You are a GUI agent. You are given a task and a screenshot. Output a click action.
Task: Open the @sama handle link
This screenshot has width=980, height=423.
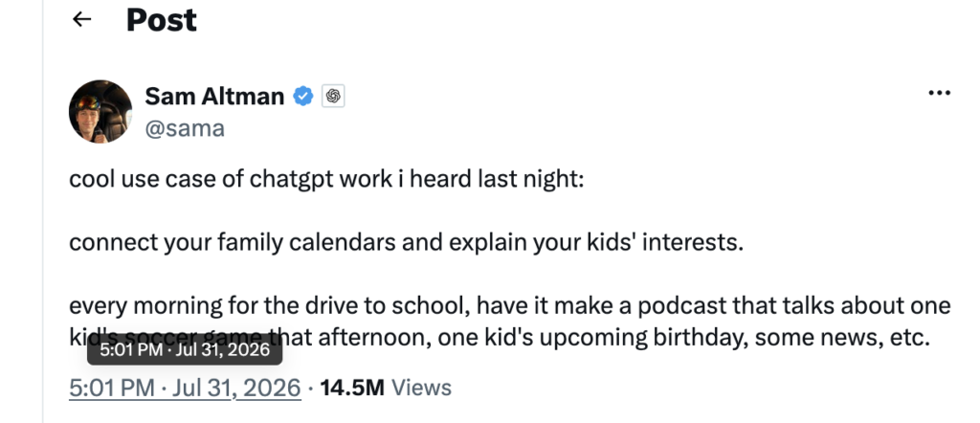click(x=185, y=128)
